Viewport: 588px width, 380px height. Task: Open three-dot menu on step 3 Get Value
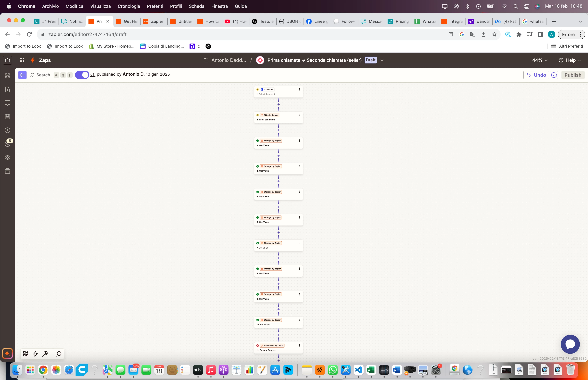(x=300, y=141)
